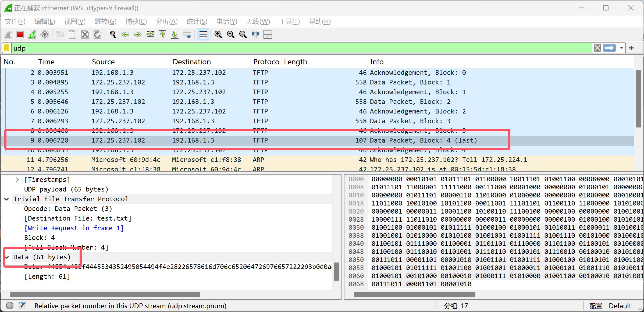Expand the [Timestamps] tree node
The image size is (644, 312).
pos(17,179)
